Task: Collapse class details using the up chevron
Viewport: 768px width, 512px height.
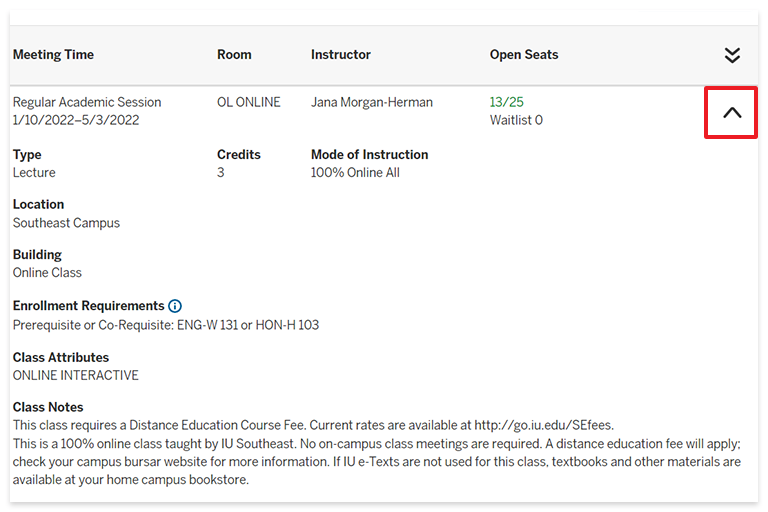Action: pyautogui.click(x=732, y=113)
